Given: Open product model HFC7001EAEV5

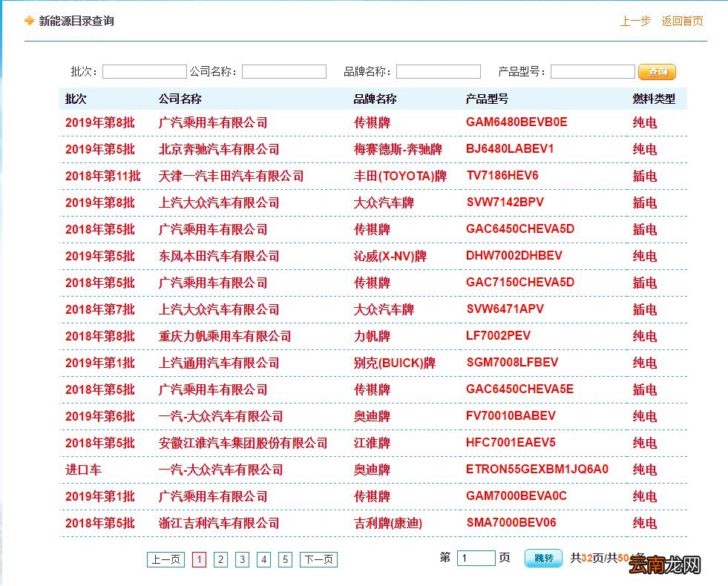Looking at the screenshot, I should [511, 443].
